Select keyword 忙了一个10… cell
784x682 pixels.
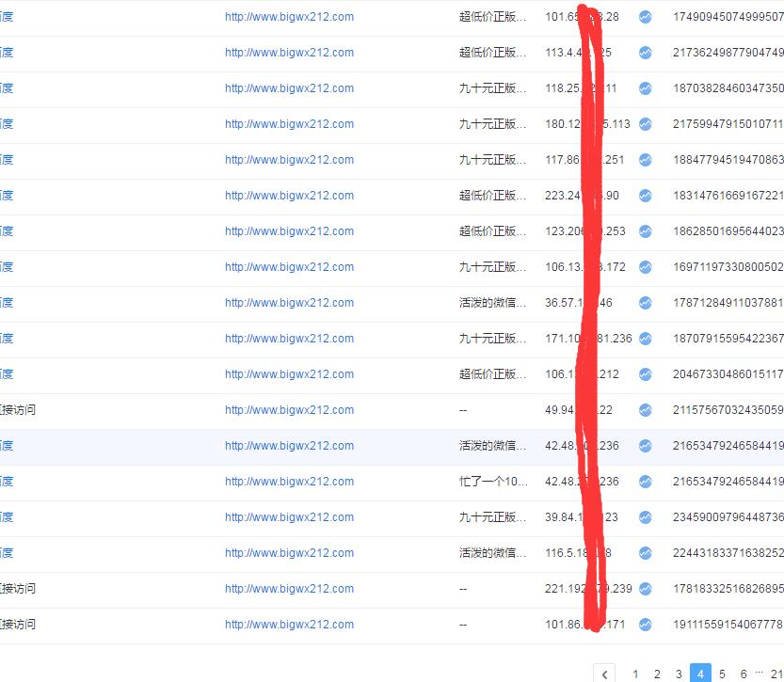click(x=493, y=481)
